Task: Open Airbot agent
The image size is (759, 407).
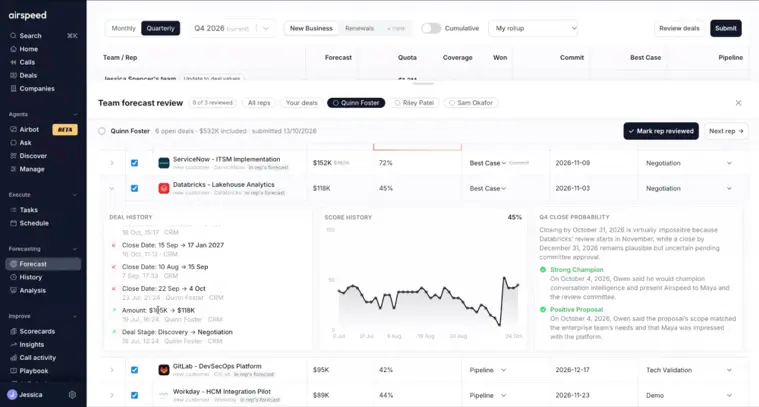Action: pos(29,130)
